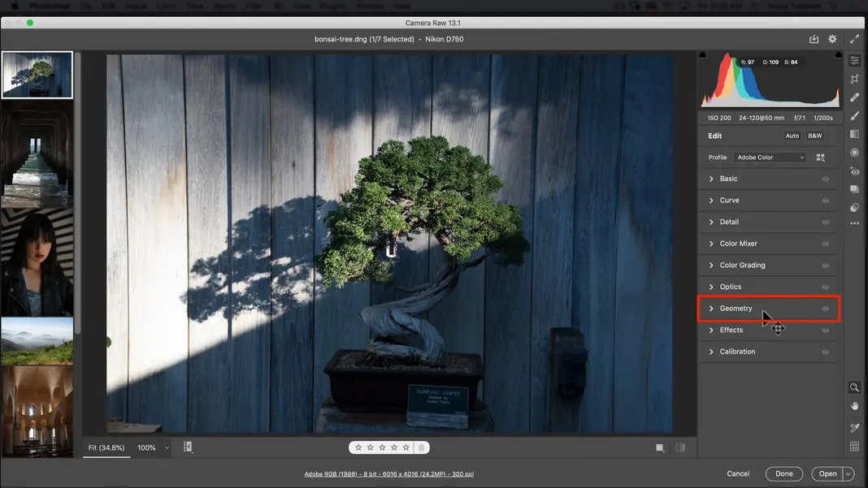
Task: Toggle full screen mode arrows icon
Action: point(855,39)
